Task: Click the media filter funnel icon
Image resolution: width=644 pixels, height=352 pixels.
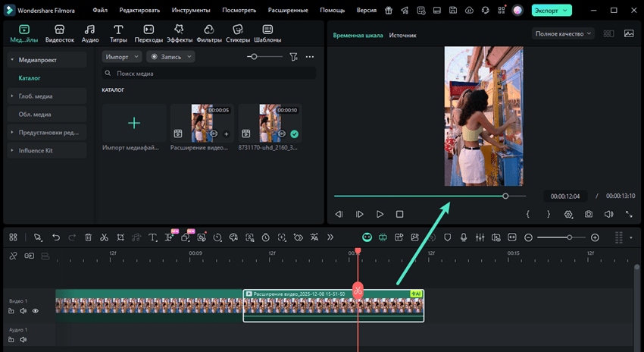Action: [293, 57]
